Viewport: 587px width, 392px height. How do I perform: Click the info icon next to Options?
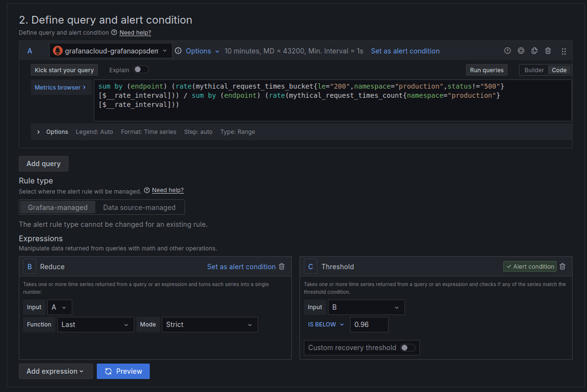178,51
